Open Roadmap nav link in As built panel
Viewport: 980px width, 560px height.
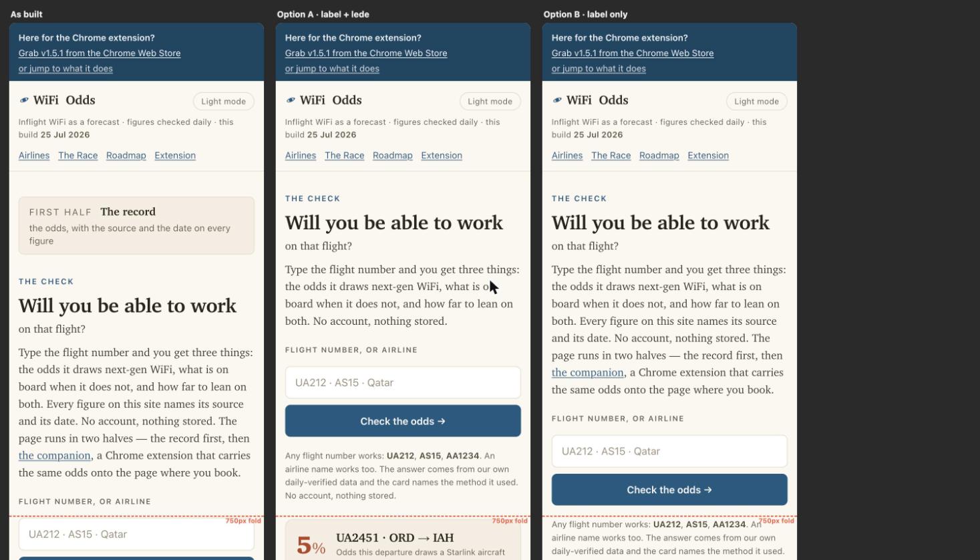click(126, 156)
